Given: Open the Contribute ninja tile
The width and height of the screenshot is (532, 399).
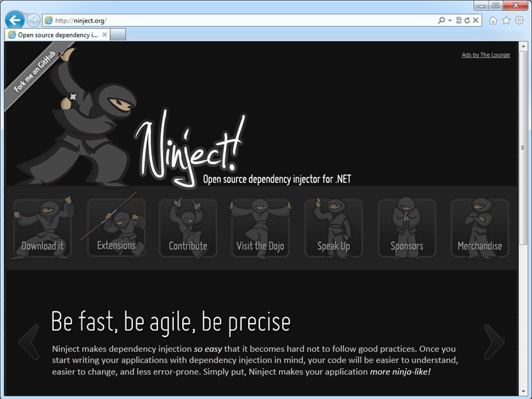Looking at the screenshot, I should (x=188, y=228).
